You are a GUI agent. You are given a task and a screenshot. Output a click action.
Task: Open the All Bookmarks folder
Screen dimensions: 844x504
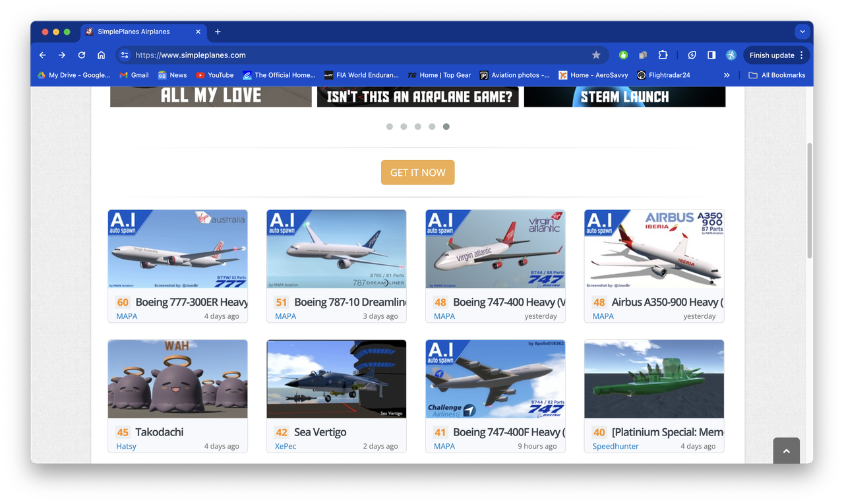pos(777,75)
